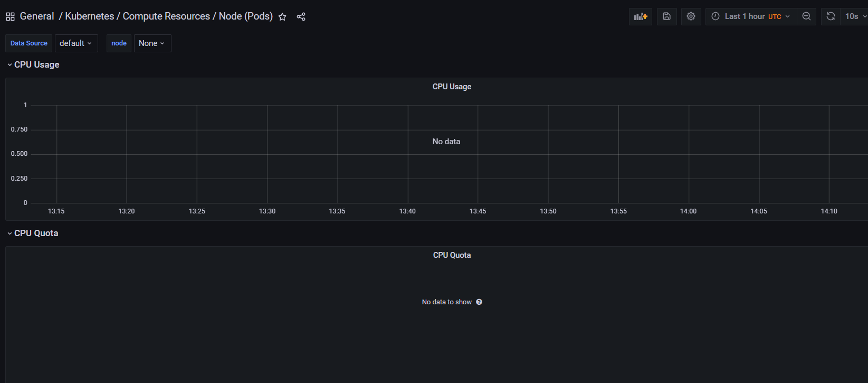Click the 0.500 y-axis value
The height and width of the screenshot is (383, 868).
click(20, 154)
